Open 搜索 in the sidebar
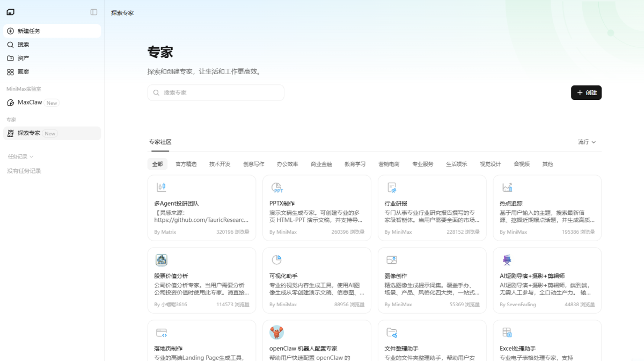This screenshot has height=361, width=644. point(23,45)
